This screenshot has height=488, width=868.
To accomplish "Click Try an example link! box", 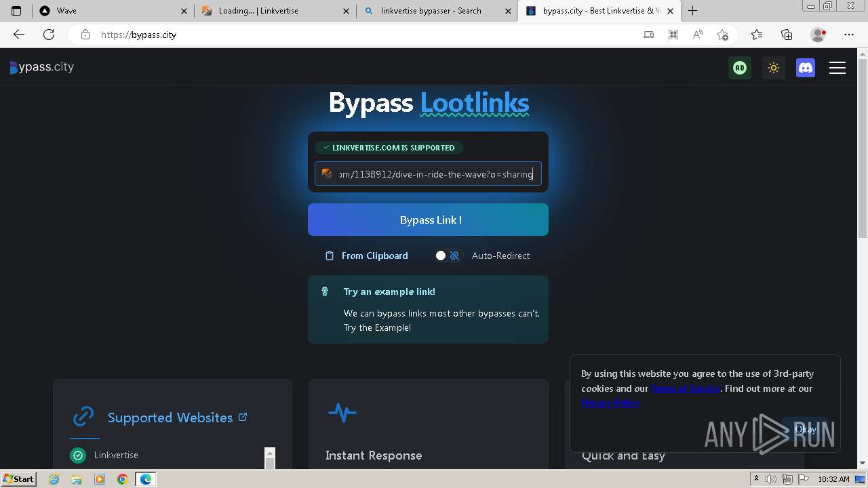I will (x=428, y=309).
